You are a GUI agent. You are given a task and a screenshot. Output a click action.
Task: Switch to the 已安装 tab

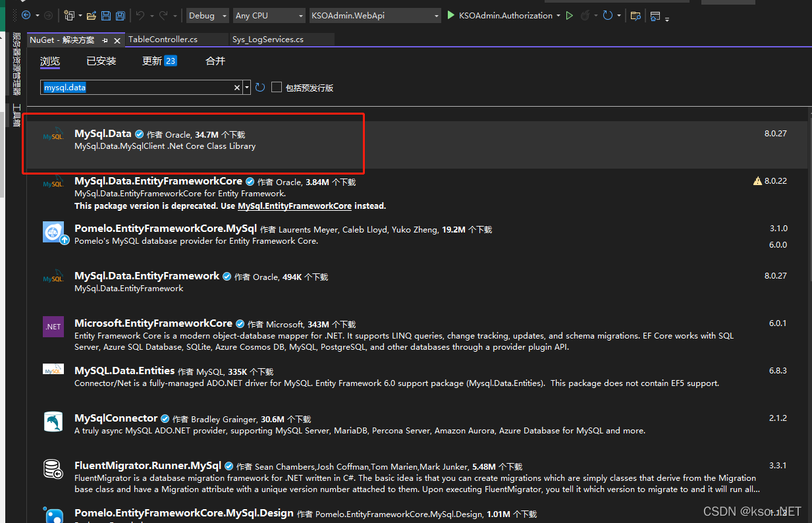pyautogui.click(x=101, y=61)
